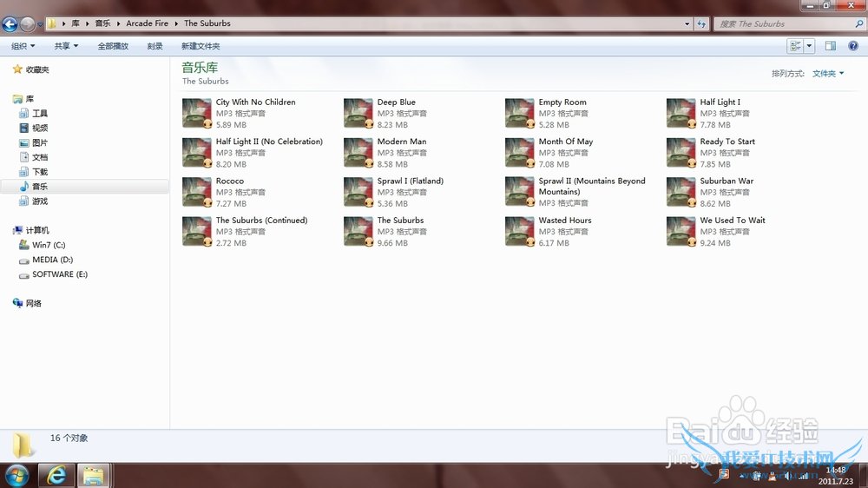This screenshot has height=488, width=868.
Task: Open the 共享 menu
Action: [x=66, y=46]
